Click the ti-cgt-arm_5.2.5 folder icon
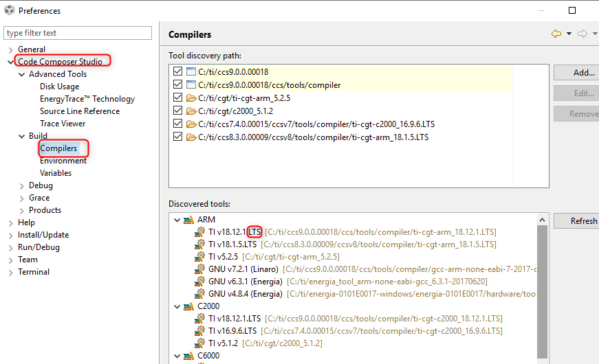The width and height of the screenshot is (599, 364). [x=190, y=98]
